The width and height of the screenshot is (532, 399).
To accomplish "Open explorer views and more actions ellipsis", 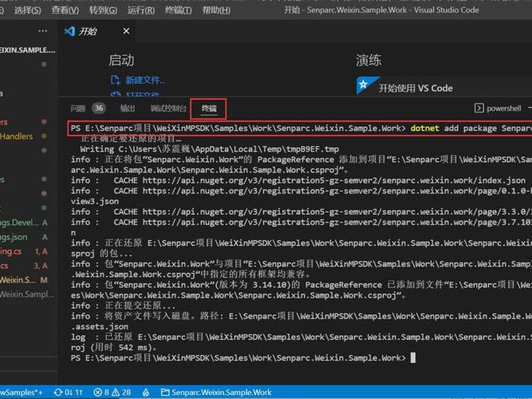I will click(43, 31).
